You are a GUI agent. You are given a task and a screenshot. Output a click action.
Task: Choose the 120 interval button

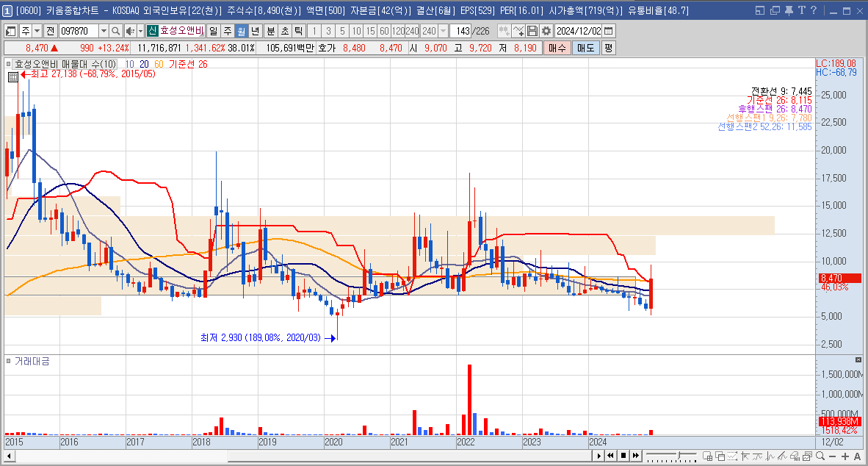pos(398,31)
